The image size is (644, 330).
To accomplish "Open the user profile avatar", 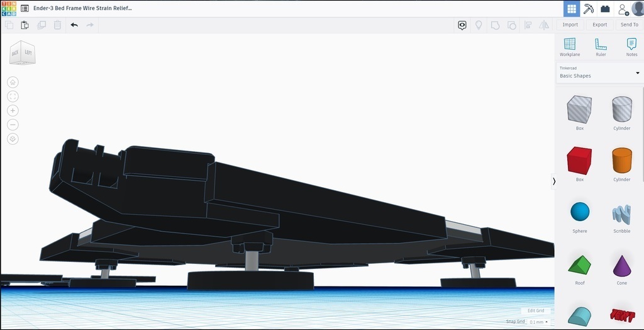I will click(x=638, y=9).
